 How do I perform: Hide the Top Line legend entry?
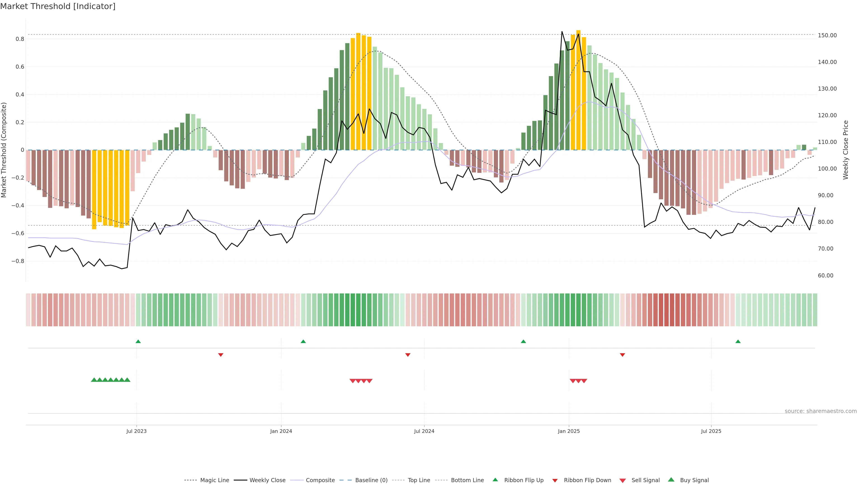[419, 480]
